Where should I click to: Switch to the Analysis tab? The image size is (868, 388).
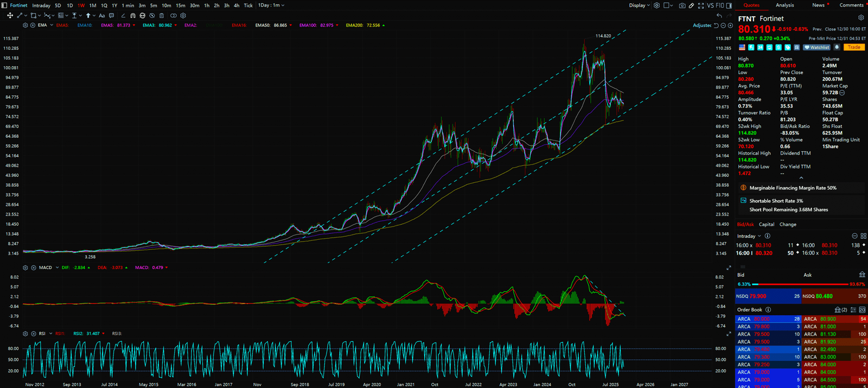pyautogui.click(x=784, y=5)
